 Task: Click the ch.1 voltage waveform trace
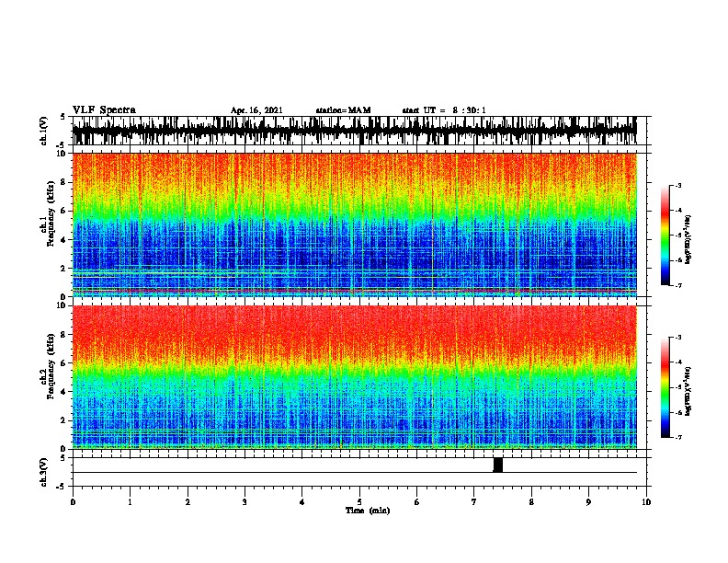(354, 131)
